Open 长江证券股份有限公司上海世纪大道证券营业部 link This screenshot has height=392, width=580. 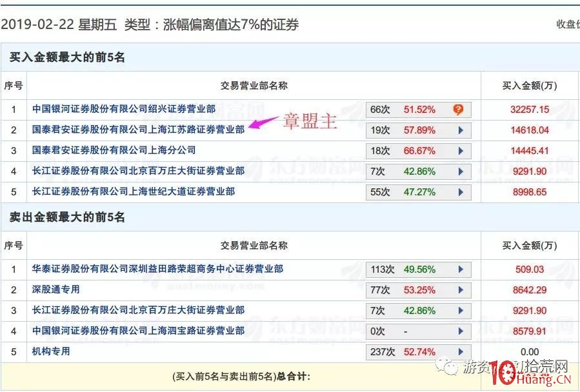[x=134, y=191]
